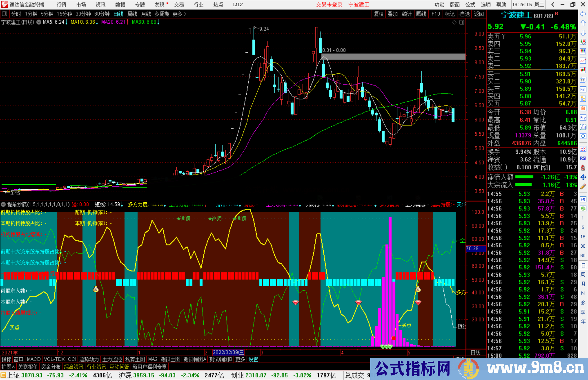
Task: Click the RSI indicator sidebar icon
Action: [x=583, y=158]
